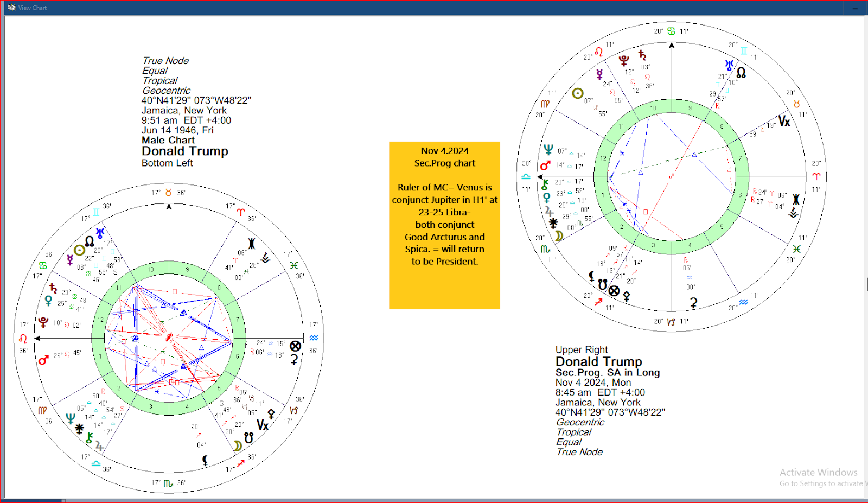Click "Male Chart" label
Screen dimensions: 868x503
pos(168,140)
